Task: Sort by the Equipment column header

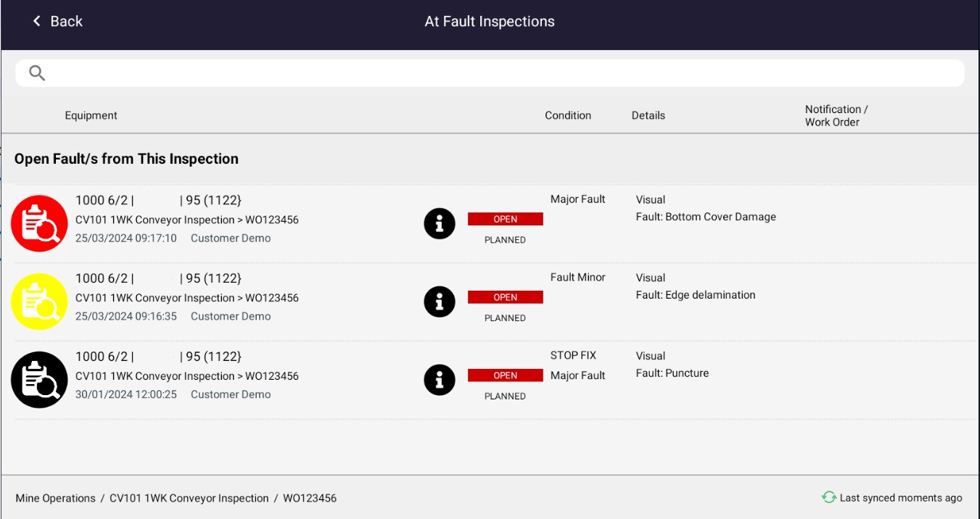Action: click(x=91, y=115)
